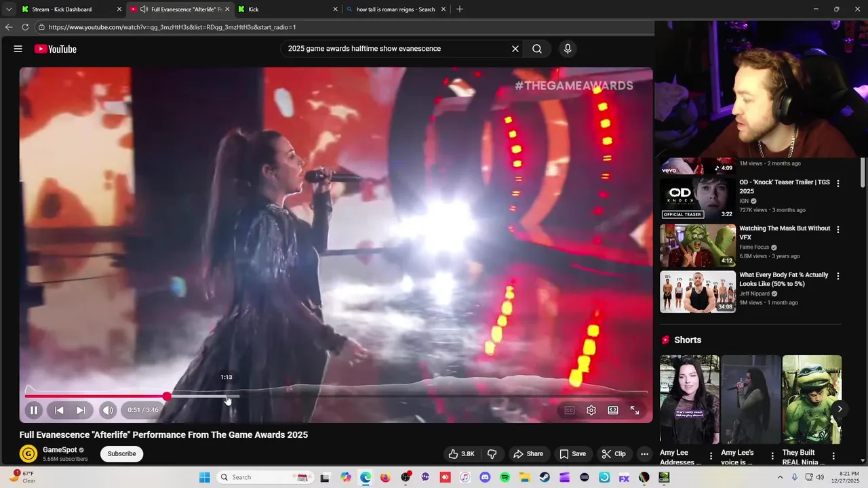Click the YouTube search magnifier button
The image size is (868, 488).
pyautogui.click(x=537, y=49)
